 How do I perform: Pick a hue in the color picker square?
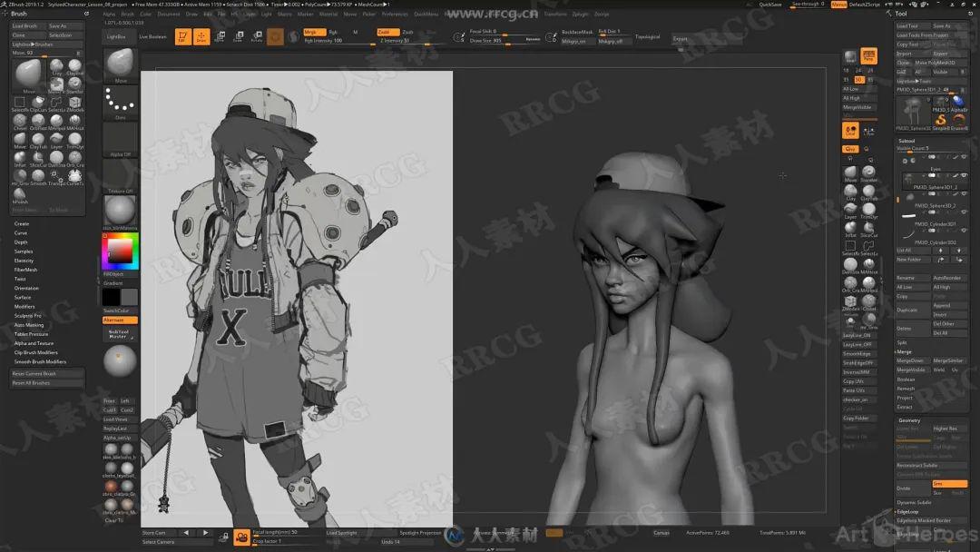point(120,251)
